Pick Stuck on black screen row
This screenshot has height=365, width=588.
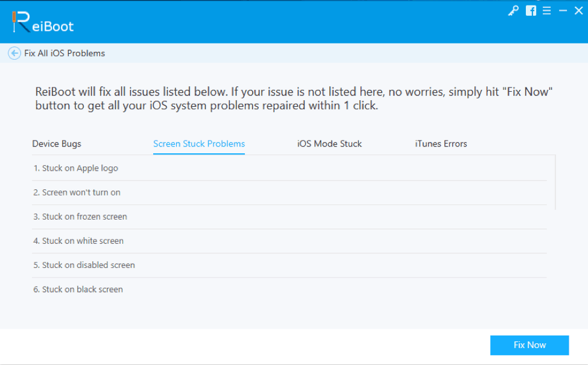pos(78,290)
